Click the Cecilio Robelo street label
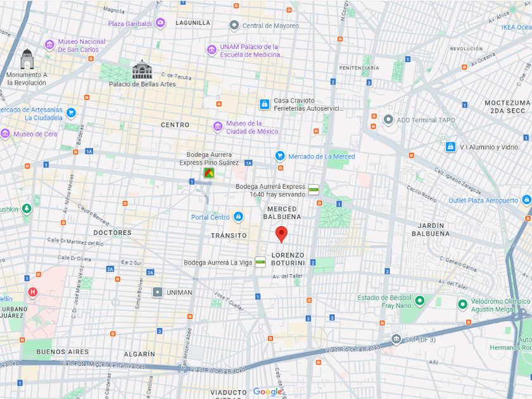 [421, 194]
